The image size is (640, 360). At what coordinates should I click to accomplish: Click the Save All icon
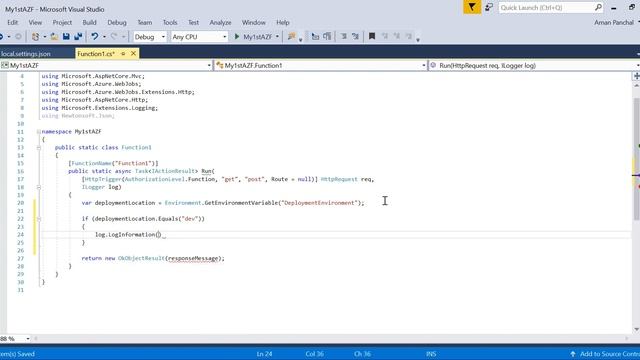[78, 37]
